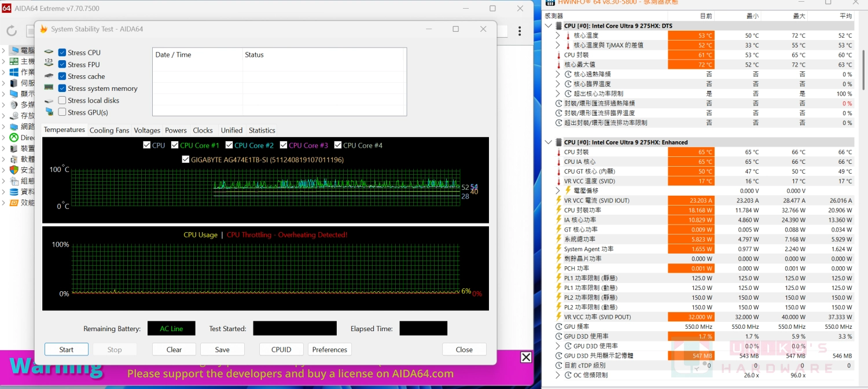
Task: Select the motherboard icon in AIDA64 tree
Action: 14,61
